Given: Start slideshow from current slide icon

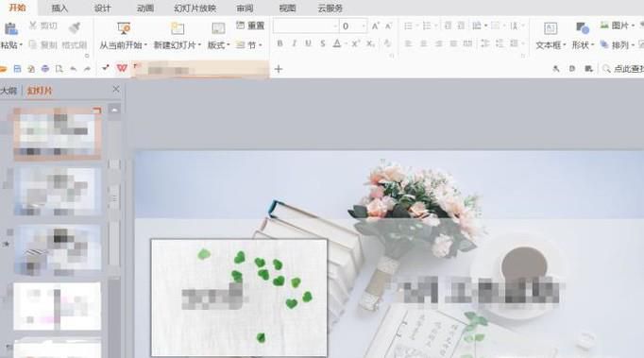Looking at the screenshot, I should click(124, 28).
